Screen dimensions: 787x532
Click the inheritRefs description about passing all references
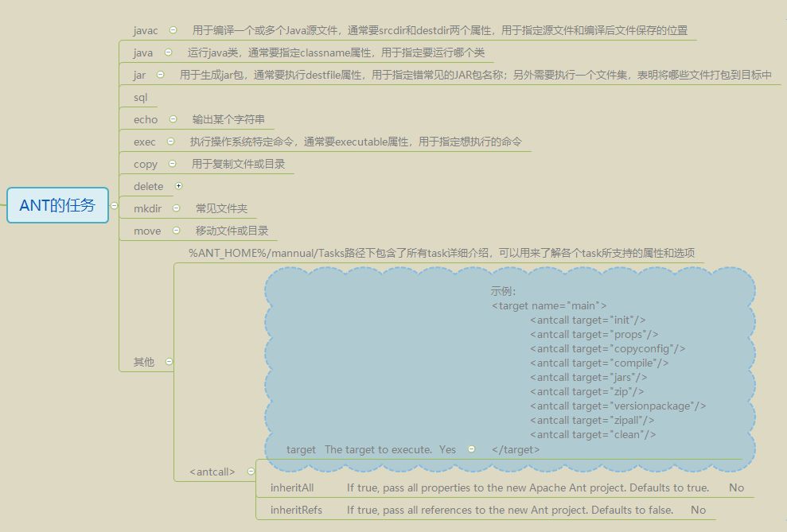tap(510, 510)
